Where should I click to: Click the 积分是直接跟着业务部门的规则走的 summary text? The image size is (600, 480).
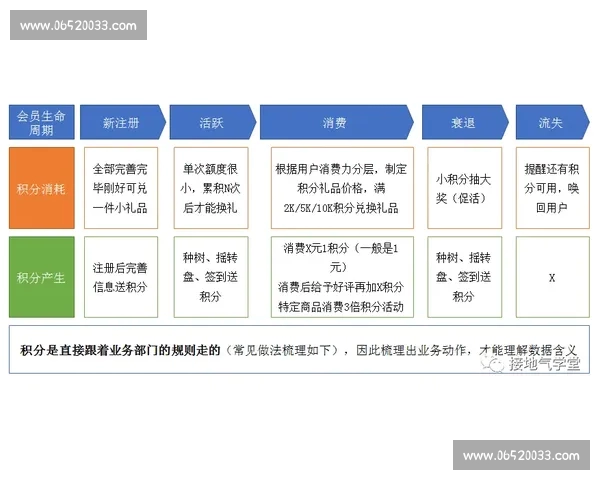point(120,350)
